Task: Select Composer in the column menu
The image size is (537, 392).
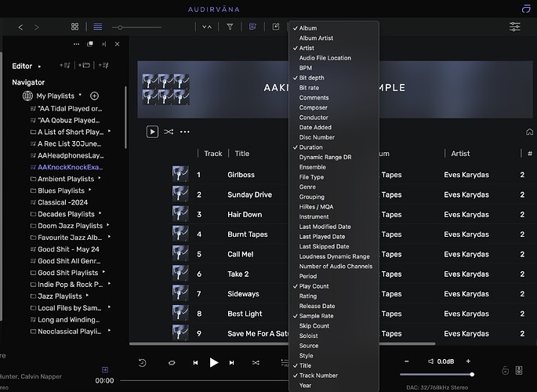Action: 314,107
